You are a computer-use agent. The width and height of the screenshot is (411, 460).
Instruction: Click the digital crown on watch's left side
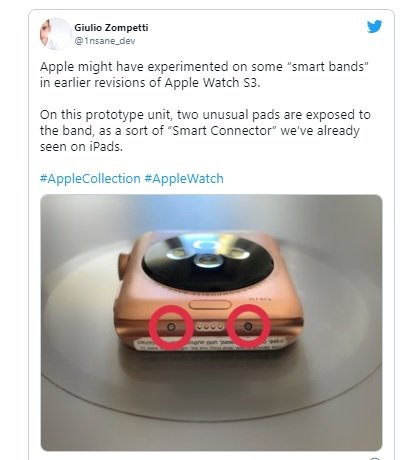point(123,267)
